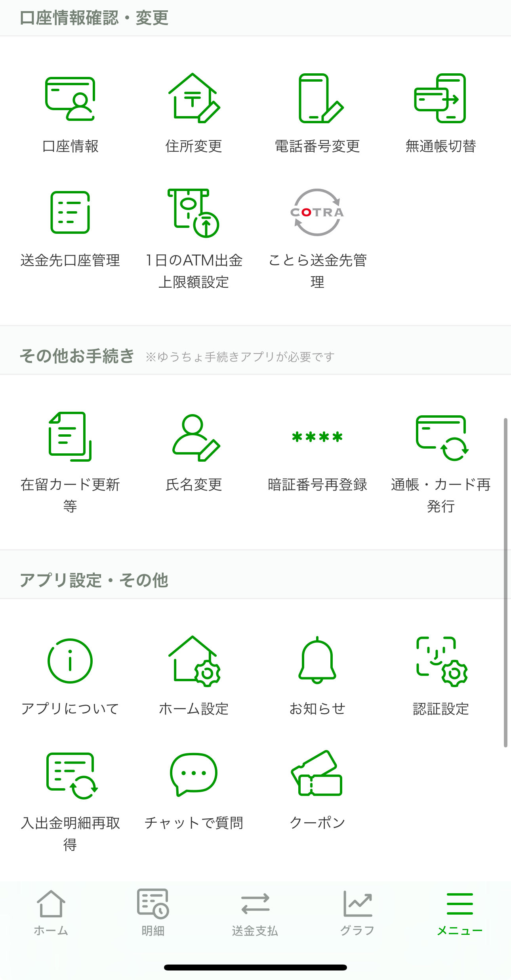Open ホーム設定 home settings

click(194, 661)
